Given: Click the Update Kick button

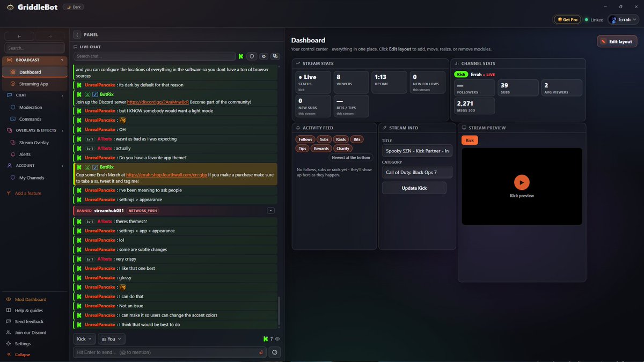Looking at the screenshot, I should coord(414,188).
